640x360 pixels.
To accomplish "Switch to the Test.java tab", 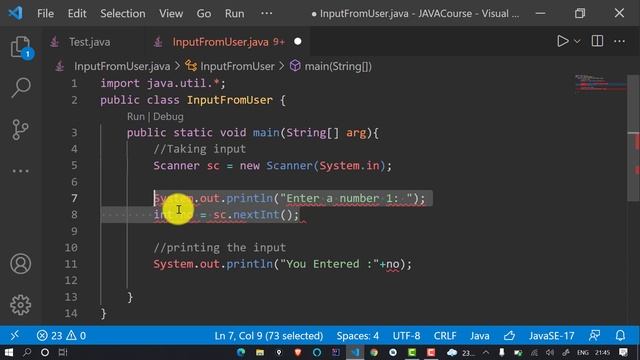I will [89, 42].
